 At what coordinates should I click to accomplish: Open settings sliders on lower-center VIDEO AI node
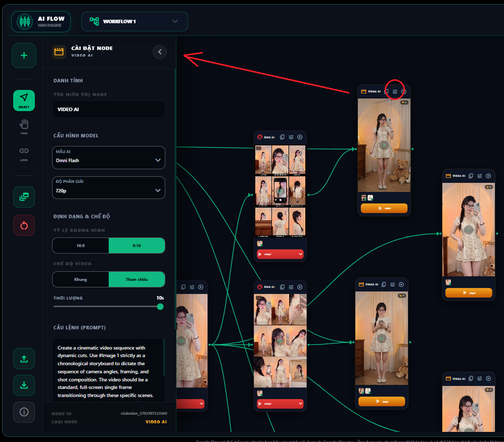point(392,284)
